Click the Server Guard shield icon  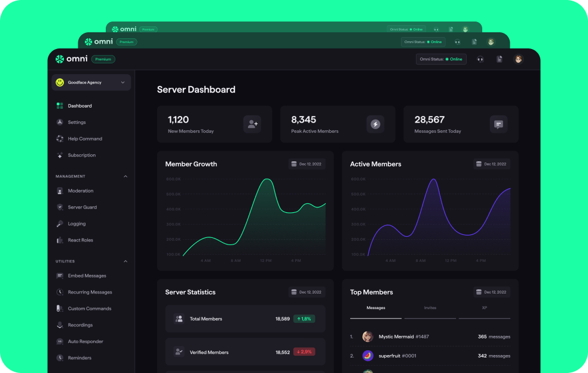(60, 207)
